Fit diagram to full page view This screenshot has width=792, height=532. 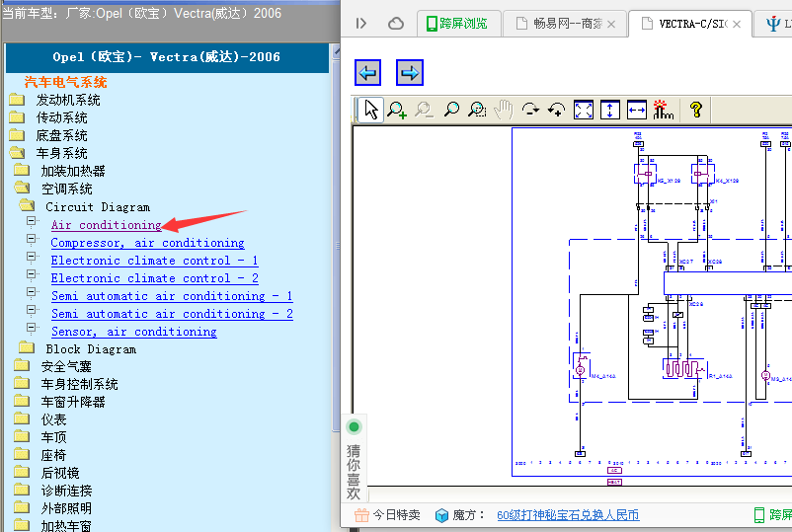point(584,110)
